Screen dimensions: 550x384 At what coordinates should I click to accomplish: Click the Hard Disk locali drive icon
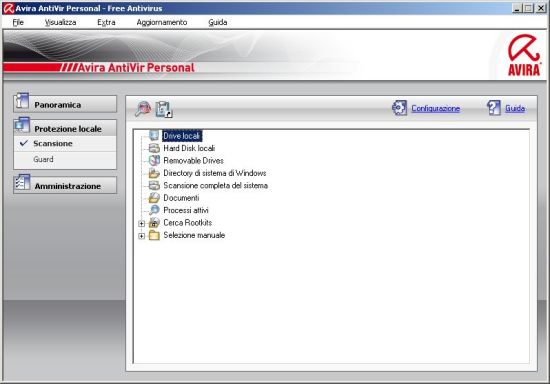pyautogui.click(x=154, y=148)
